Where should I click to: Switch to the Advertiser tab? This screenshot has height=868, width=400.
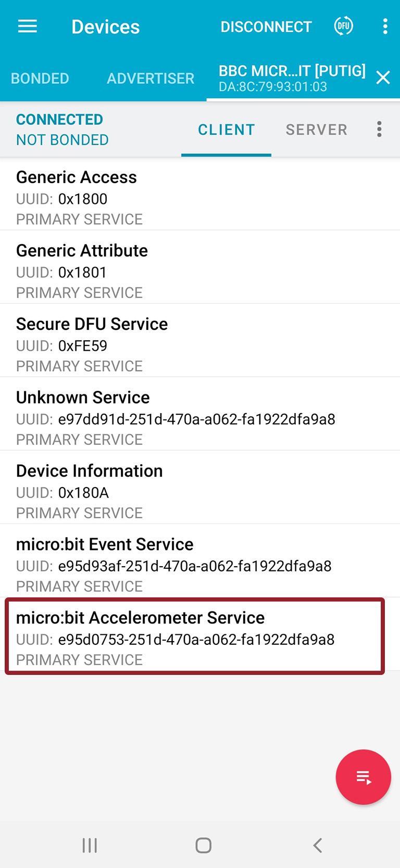click(x=151, y=78)
